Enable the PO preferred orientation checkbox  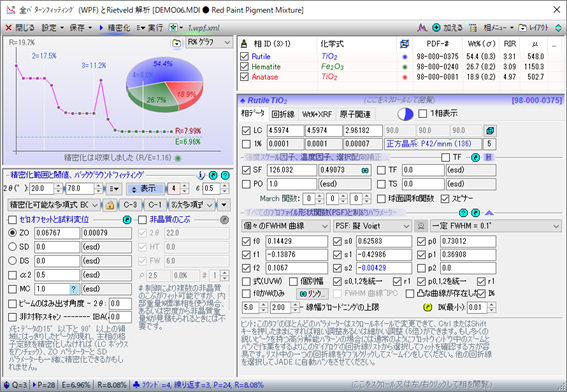246,184
